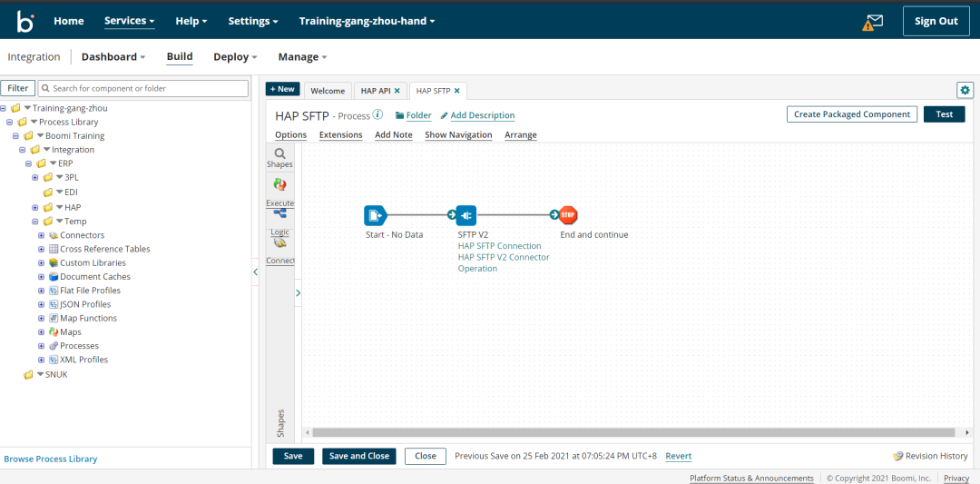Screen dimensions: 980x484
Task: Collapse the Integration folder node
Action: point(23,150)
